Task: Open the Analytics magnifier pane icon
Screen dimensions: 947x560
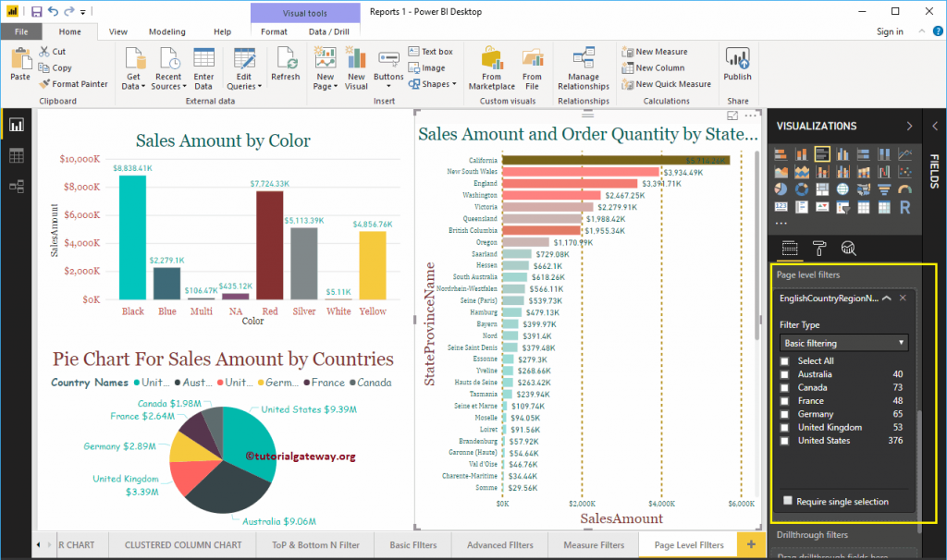Action: (848, 249)
